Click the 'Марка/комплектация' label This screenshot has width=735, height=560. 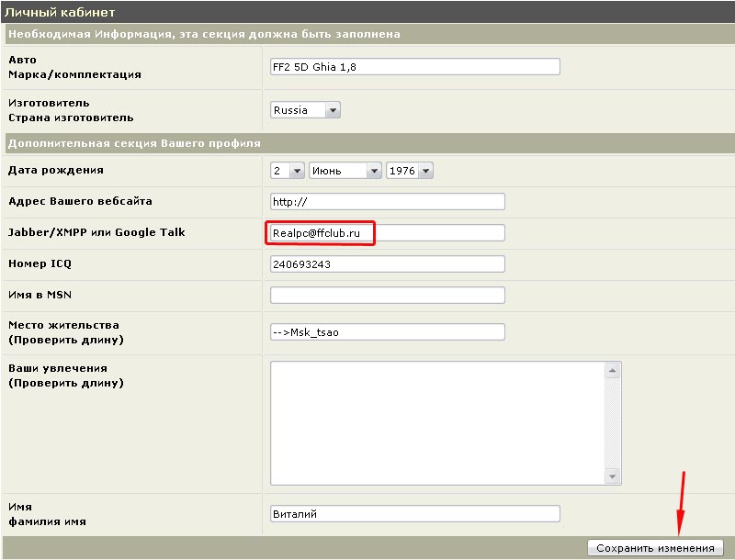coord(74,74)
